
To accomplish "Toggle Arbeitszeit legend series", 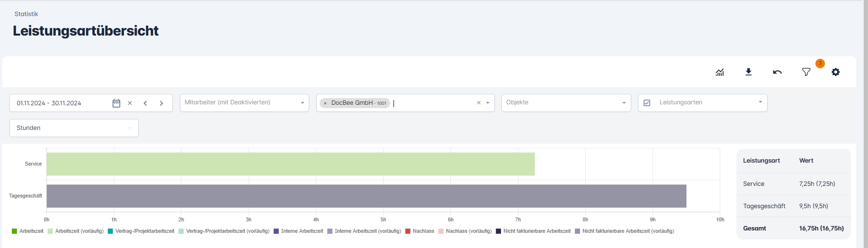I will pyautogui.click(x=27, y=231).
